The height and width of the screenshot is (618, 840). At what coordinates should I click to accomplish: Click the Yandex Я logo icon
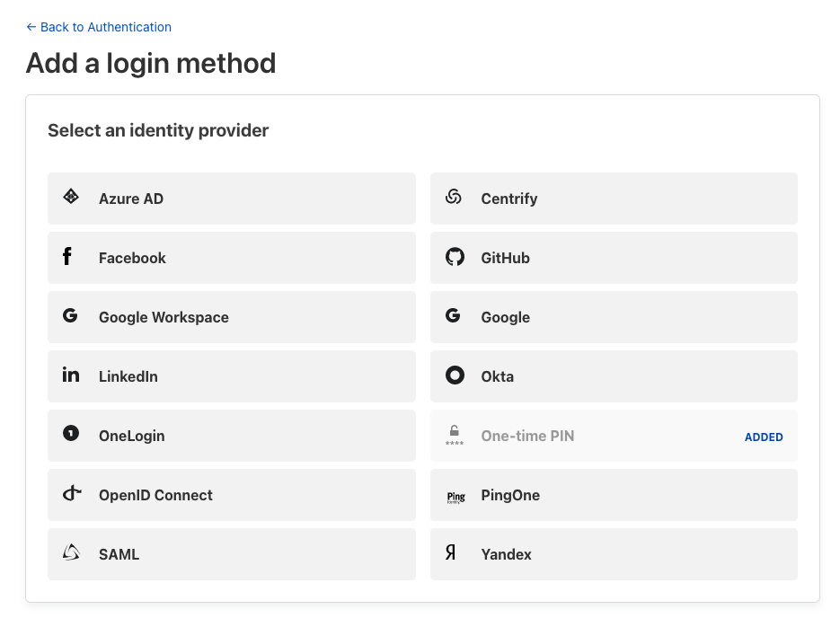click(x=451, y=553)
